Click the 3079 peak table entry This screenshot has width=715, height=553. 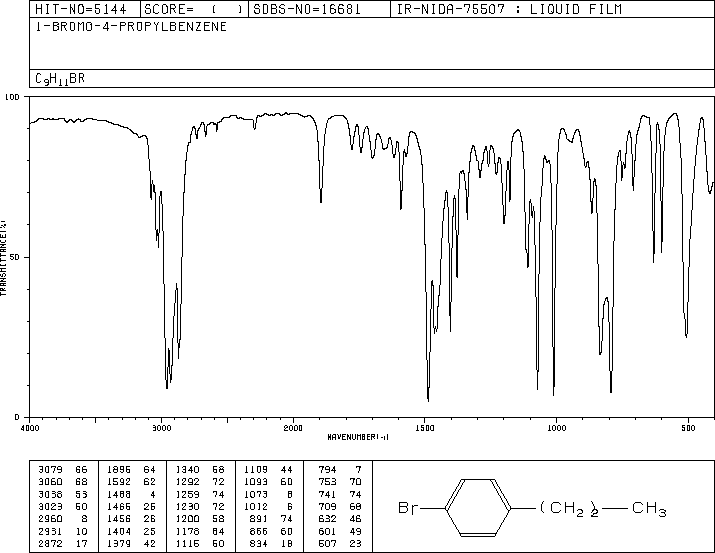(x=50, y=470)
